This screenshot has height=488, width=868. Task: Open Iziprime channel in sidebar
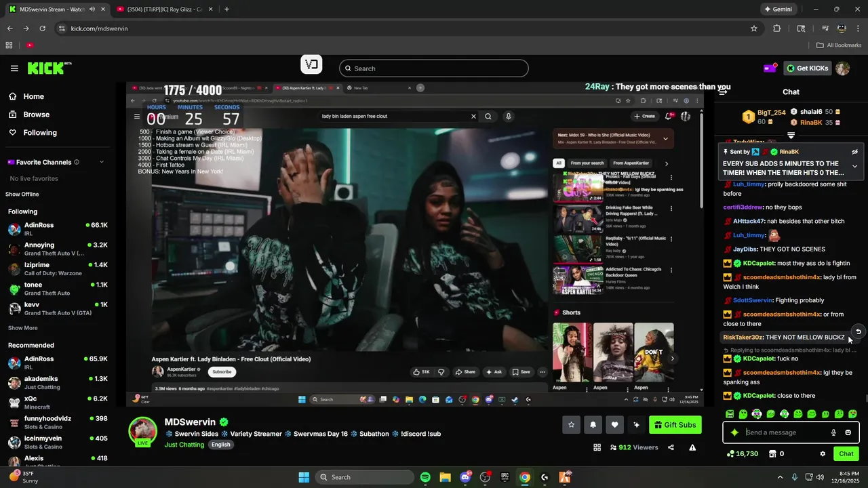pyautogui.click(x=58, y=269)
